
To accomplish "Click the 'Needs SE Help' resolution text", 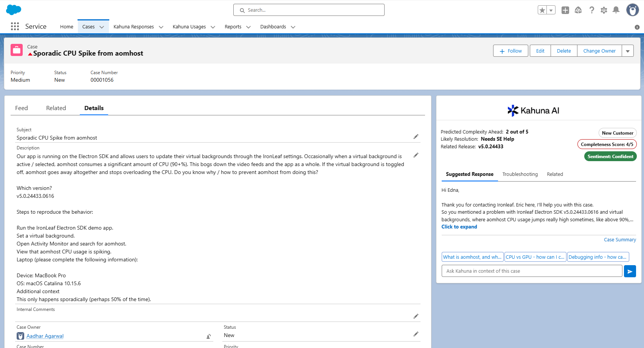I will (497, 139).
